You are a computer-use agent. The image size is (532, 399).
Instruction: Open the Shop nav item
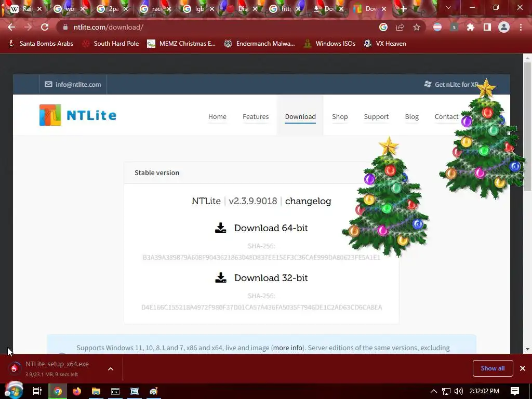340,116
